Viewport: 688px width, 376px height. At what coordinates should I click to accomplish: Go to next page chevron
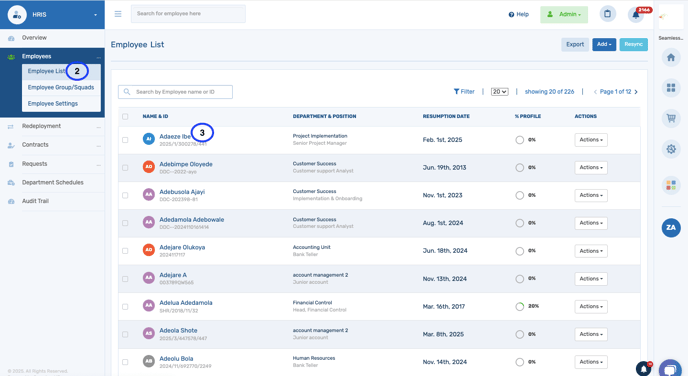(636, 92)
